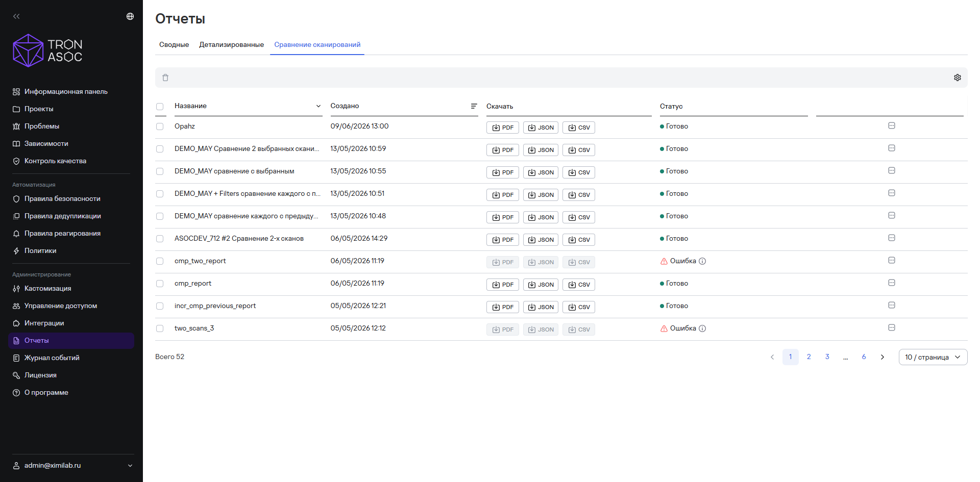Image resolution: width=980 pixels, height=482 pixels.
Task: Select Сравнение сканирований tab
Action: tap(317, 45)
